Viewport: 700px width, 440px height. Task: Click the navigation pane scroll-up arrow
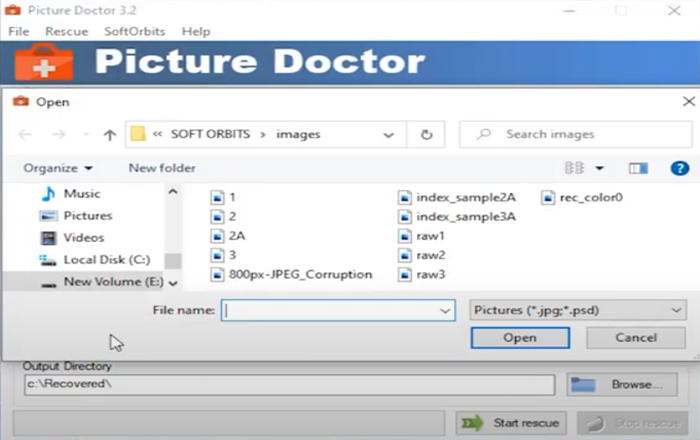pos(173,192)
